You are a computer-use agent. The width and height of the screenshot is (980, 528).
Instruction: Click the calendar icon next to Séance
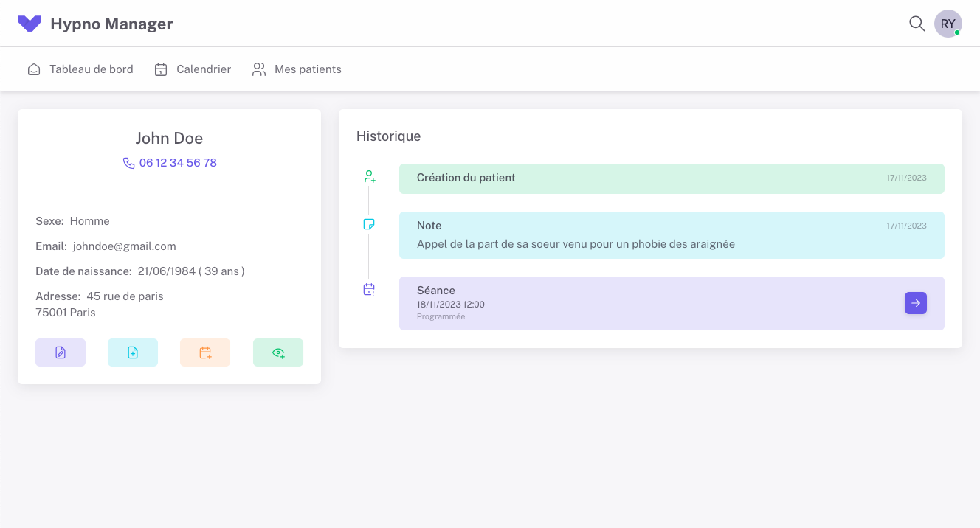pos(369,289)
